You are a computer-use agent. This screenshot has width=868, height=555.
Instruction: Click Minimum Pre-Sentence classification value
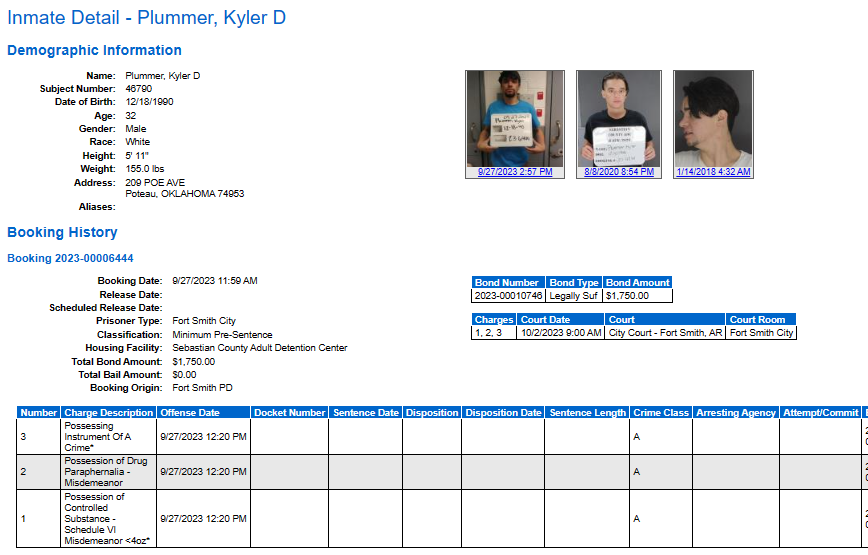pyautogui.click(x=222, y=335)
